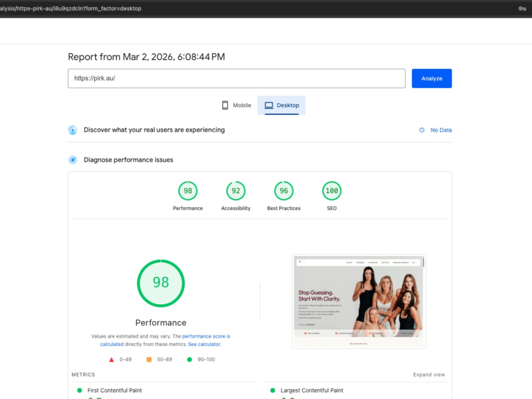This screenshot has height=399, width=532.
Task: Click the orange square 50–89 legend icon
Action: (x=149, y=359)
